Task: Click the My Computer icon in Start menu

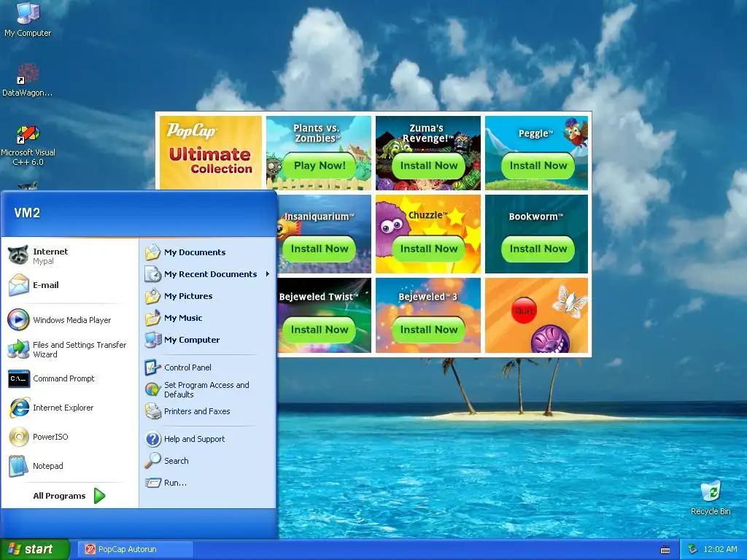Action: [x=153, y=340]
